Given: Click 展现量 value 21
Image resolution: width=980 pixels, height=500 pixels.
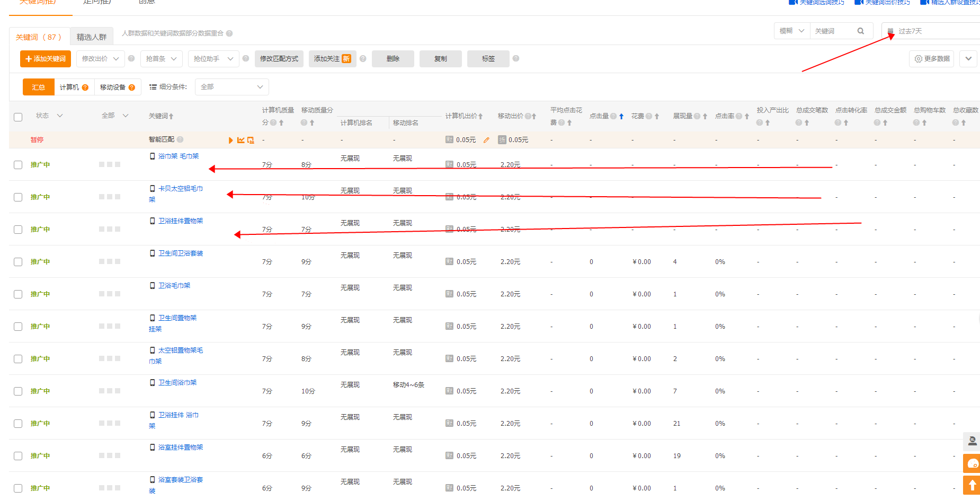Looking at the screenshot, I should tap(677, 424).
